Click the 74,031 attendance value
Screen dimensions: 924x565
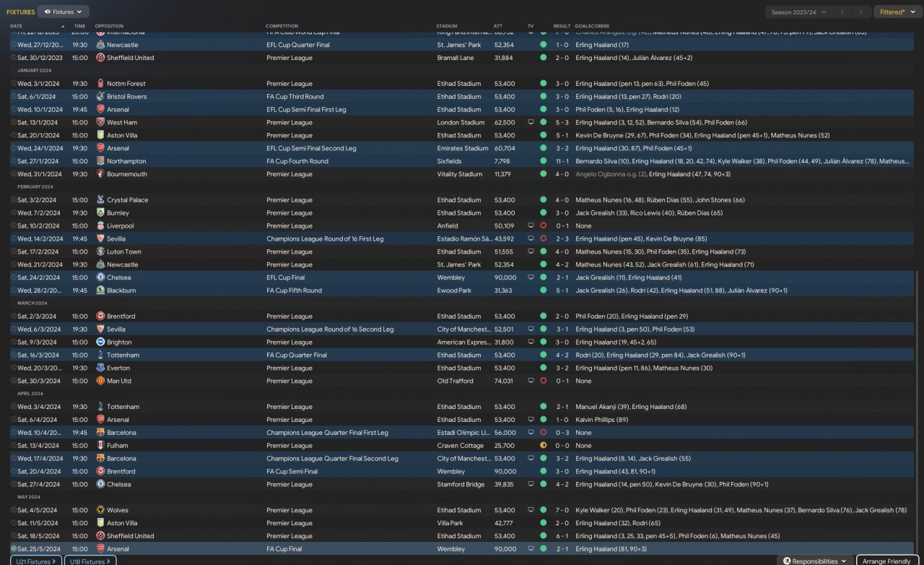click(503, 381)
